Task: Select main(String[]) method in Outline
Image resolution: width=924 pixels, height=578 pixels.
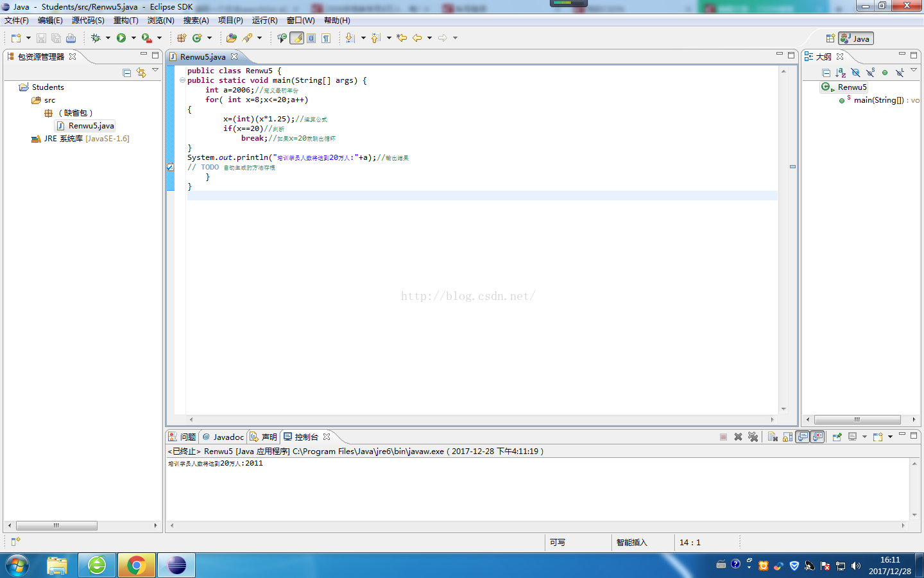Action: click(878, 100)
